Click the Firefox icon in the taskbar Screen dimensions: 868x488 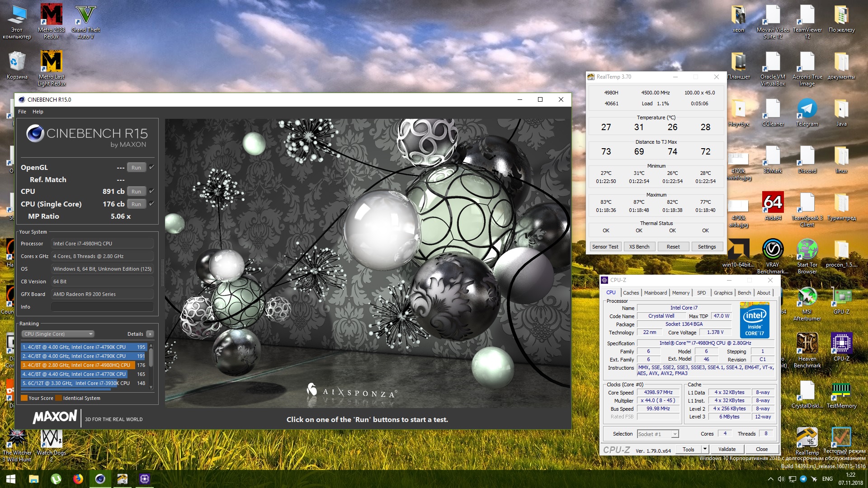[x=78, y=479]
